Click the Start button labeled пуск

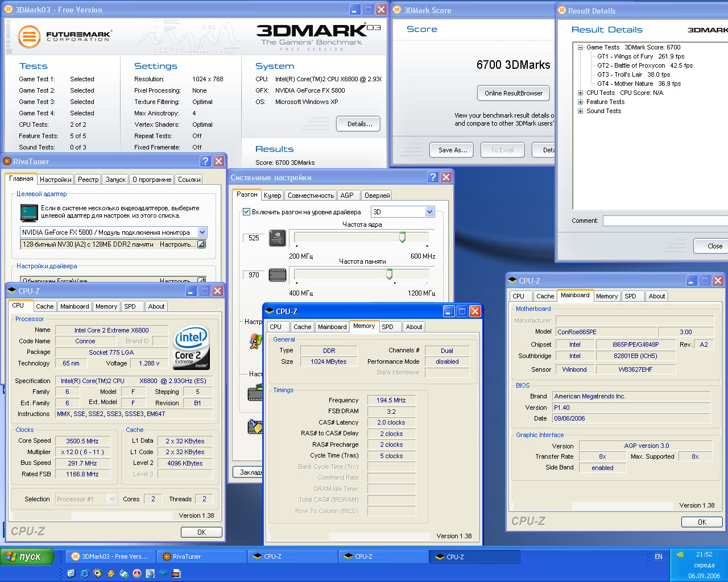point(27,556)
